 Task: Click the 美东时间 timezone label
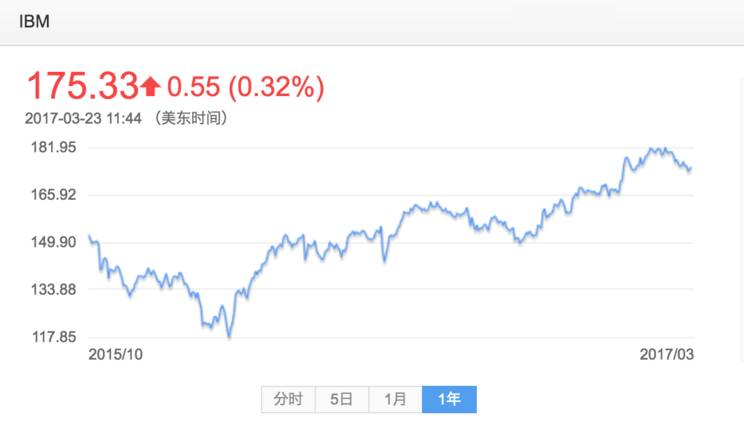[x=191, y=118]
